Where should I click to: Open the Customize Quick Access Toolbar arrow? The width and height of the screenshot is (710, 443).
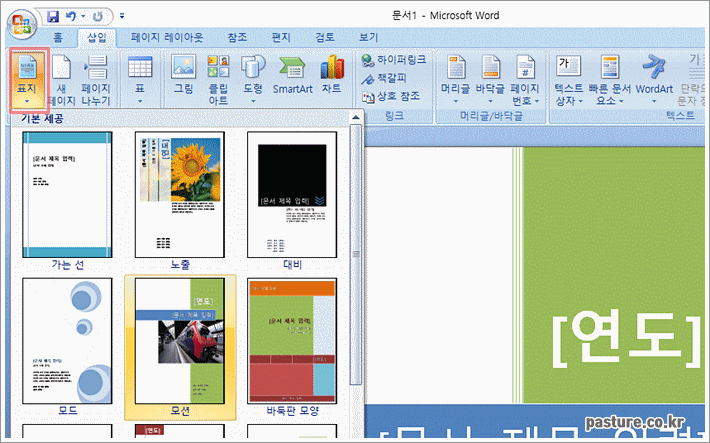tap(122, 17)
